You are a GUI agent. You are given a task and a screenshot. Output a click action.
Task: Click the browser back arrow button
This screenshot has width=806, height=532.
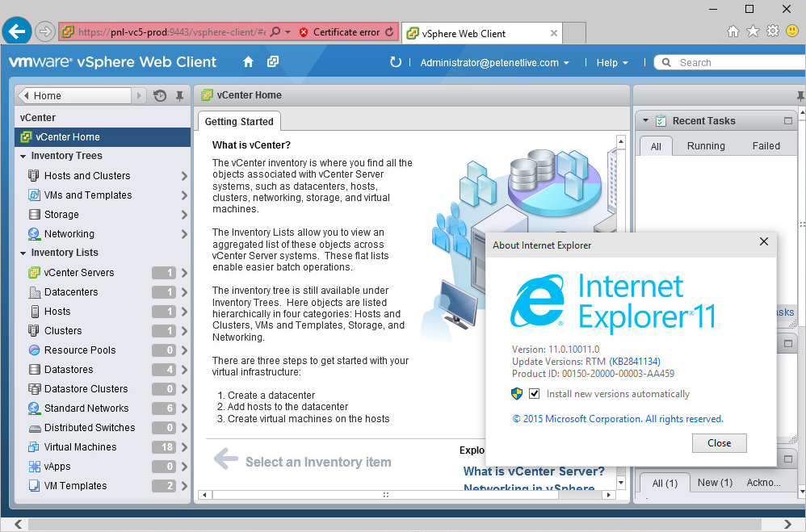click(x=17, y=31)
